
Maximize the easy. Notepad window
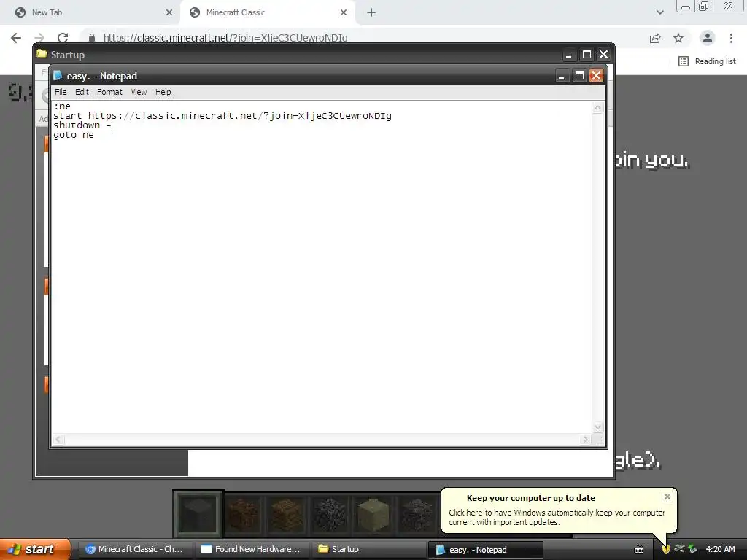[579, 76]
